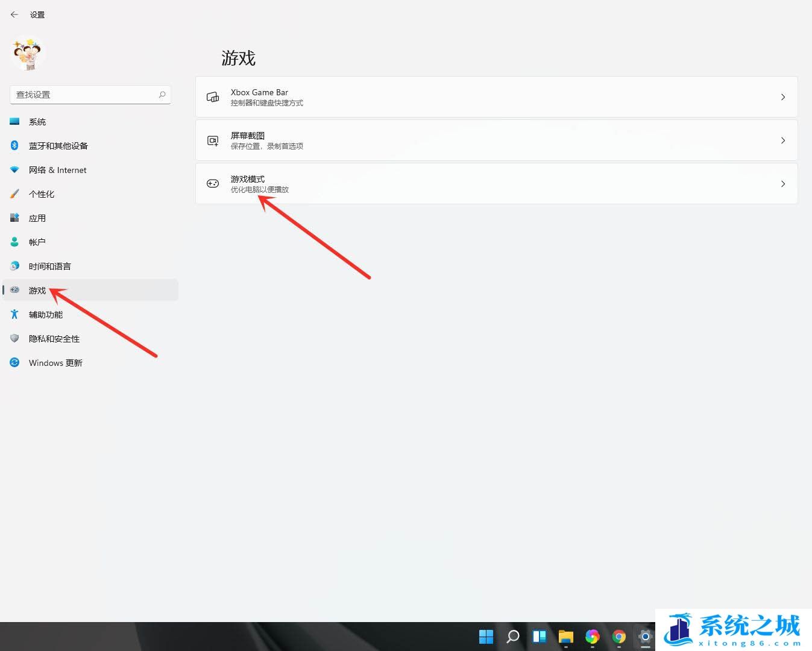Launch Google Chrome from the taskbar
812x651 pixels.
[x=618, y=637]
